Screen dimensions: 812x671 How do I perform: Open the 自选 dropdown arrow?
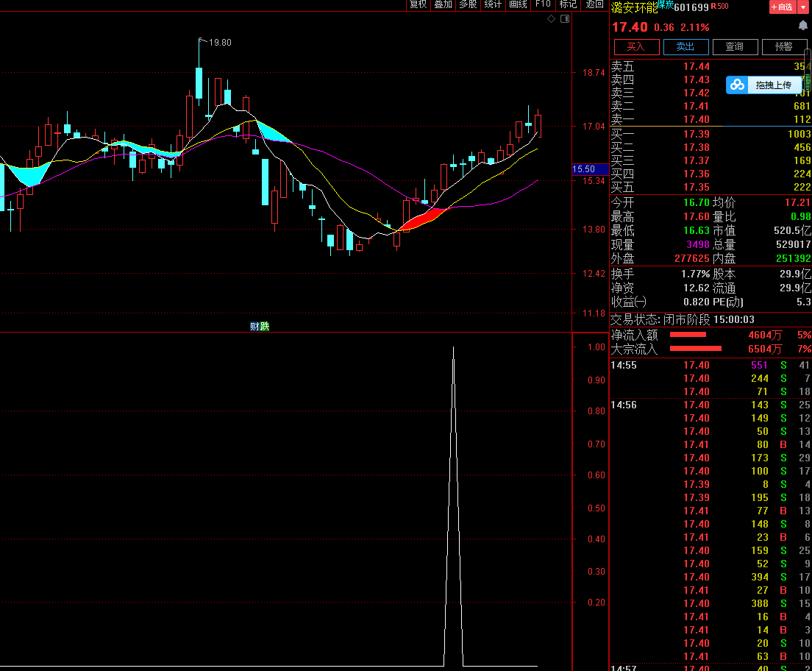point(803,7)
